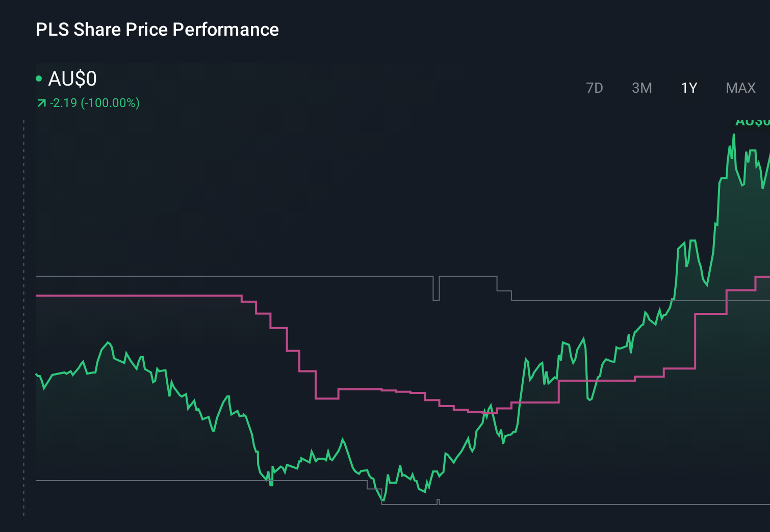Image resolution: width=770 pixels, height=532 pixels.
Task: Click the small spike on lower grey line
Action: coord(438,501)
